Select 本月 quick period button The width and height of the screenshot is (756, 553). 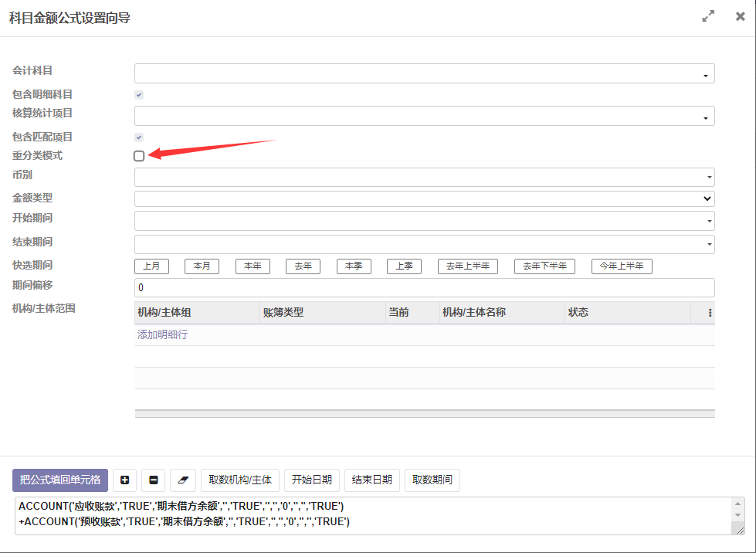pos(202,266)
